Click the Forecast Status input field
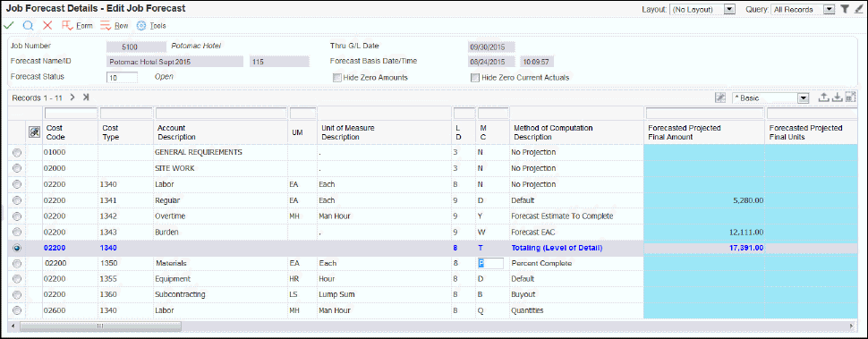The image size is (868, 339). point(122,78)
